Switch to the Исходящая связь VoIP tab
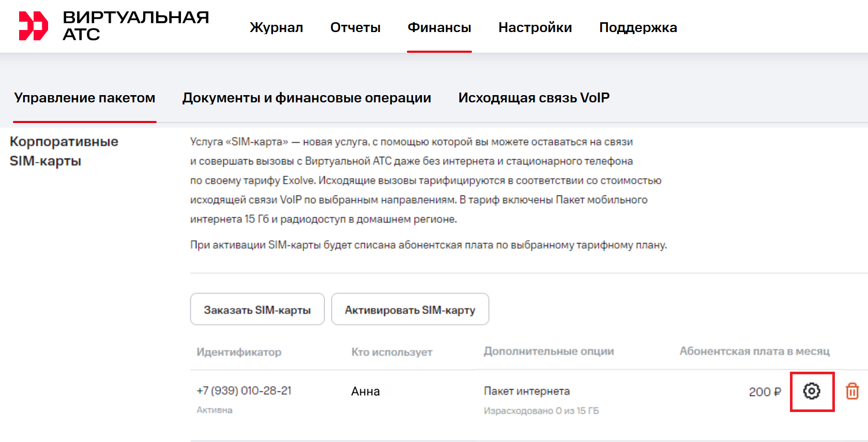 (x=534, y=98)
